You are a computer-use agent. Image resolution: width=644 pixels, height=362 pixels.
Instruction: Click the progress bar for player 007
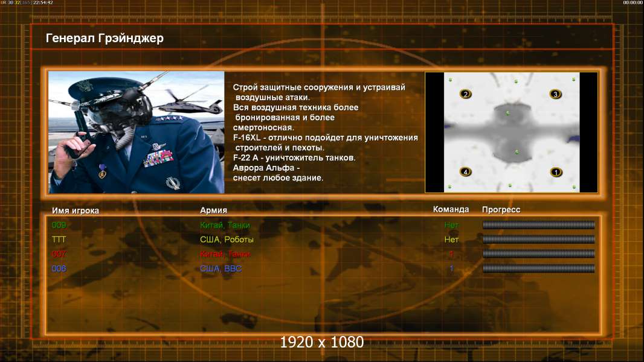click(x=538, y=254)
